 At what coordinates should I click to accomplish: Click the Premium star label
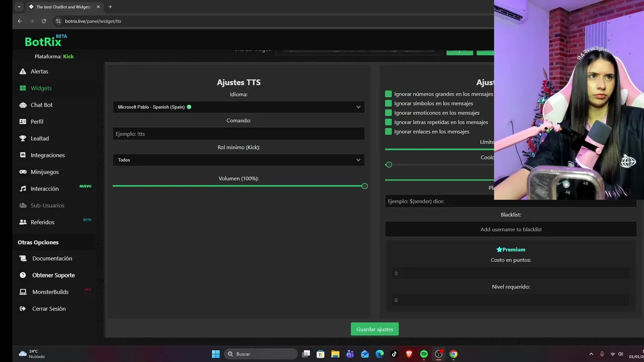511,249
